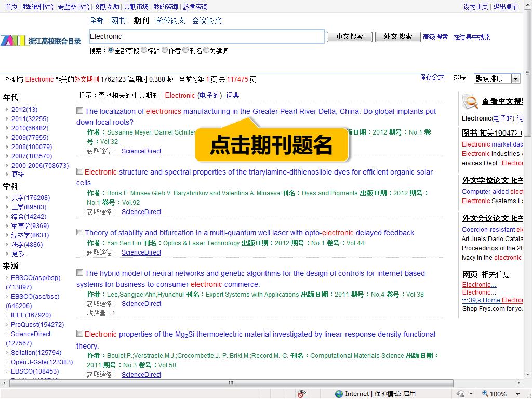Filter by source Open J-Gate(123383)
The width and height of the screenshot is (532, 399).
pyautogui.click(x=42, y=362)
